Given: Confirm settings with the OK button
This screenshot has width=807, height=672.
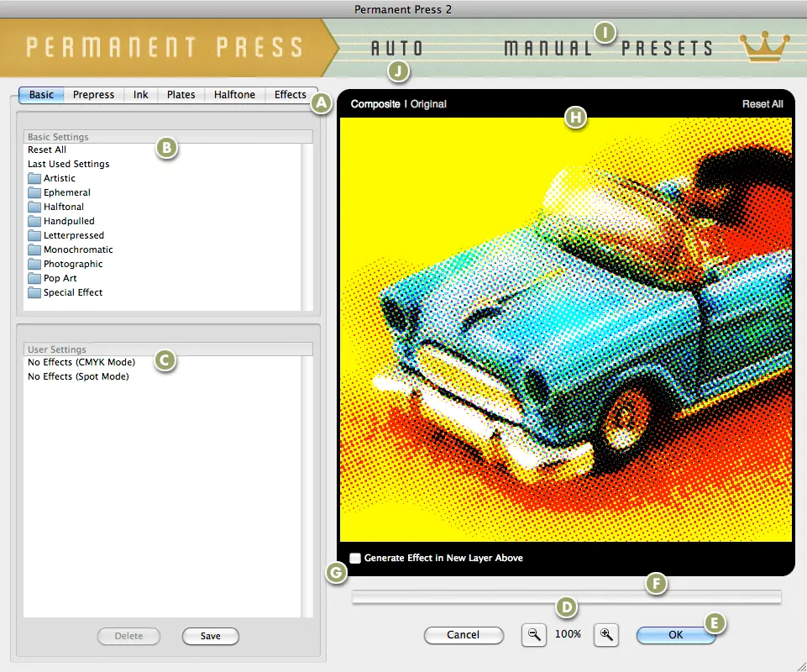Looking at the screenshot, I should [x=675, y=634].
